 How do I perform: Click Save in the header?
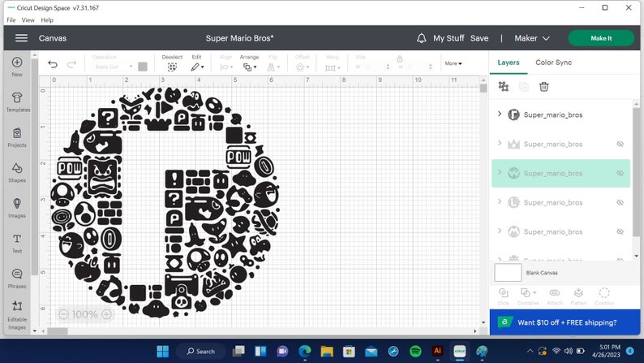pyautogui.click(x=479, y=38)
